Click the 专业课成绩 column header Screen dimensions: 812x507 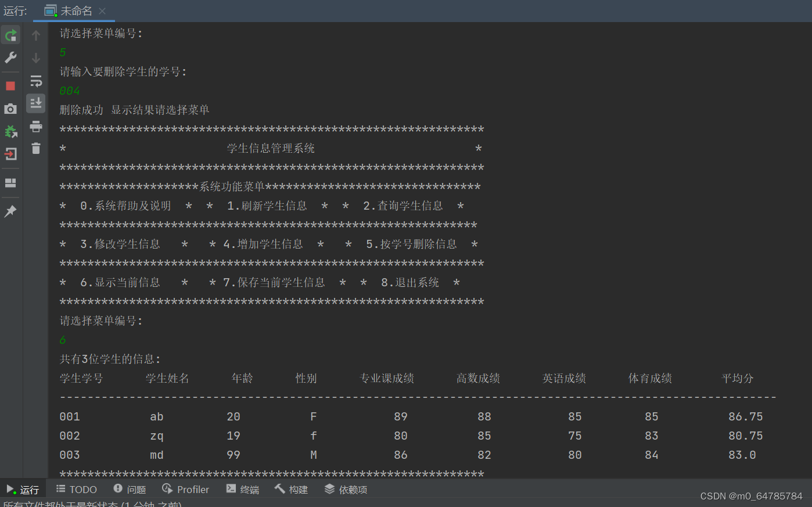click(387, 378)
